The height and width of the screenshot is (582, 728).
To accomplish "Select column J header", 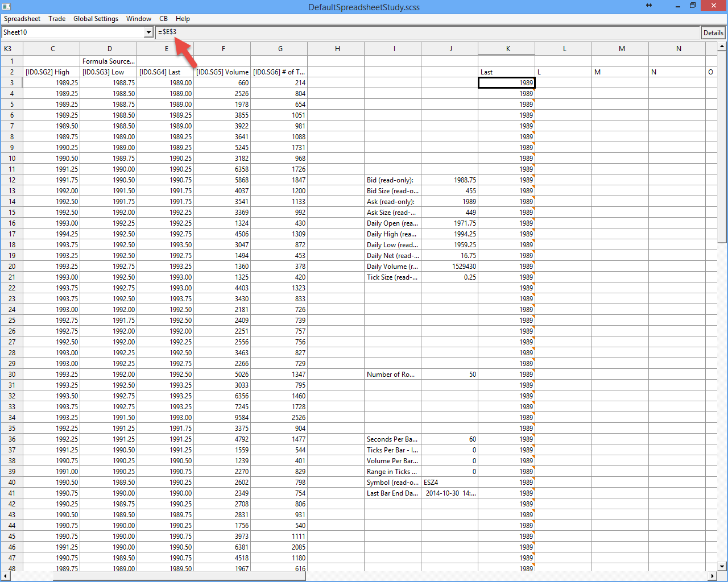I will pos(450,49).
